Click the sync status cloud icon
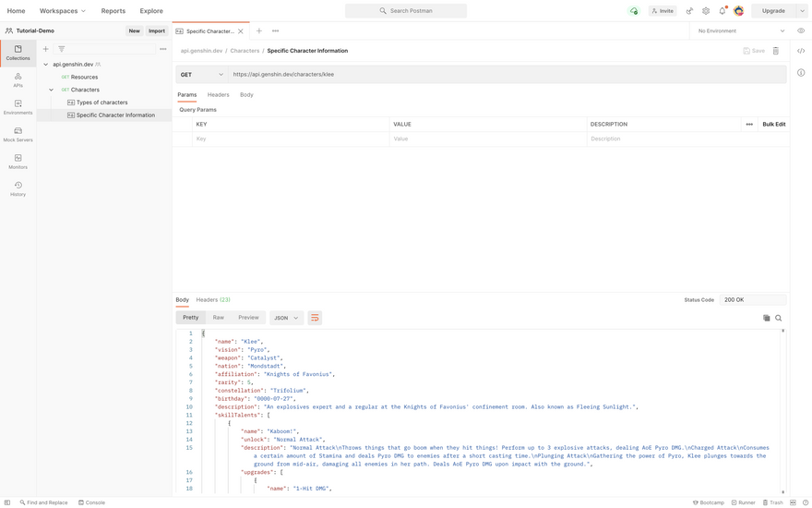The width and height of the screenshot is (812, 508). point(633,11)
